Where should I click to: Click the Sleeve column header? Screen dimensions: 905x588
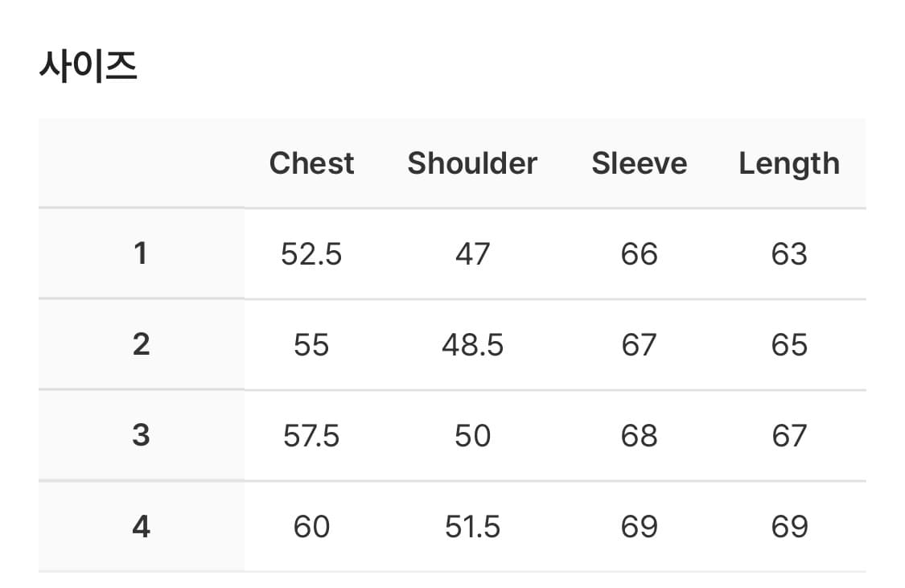pyautogui.click(x=640, y=163)
